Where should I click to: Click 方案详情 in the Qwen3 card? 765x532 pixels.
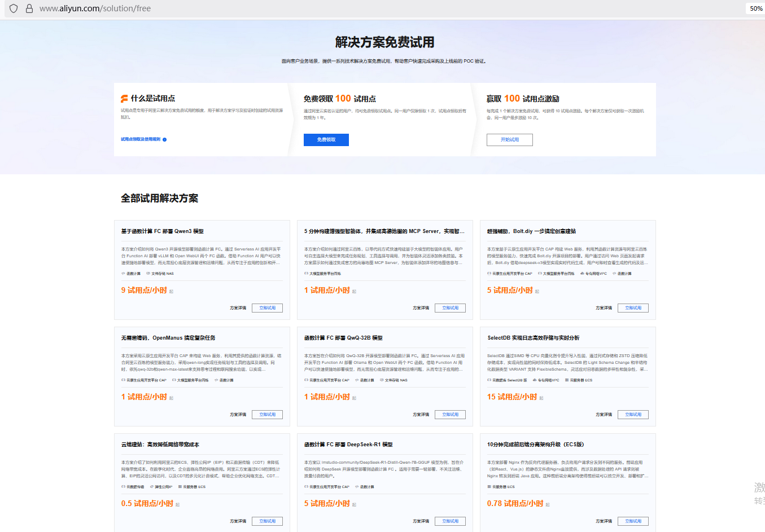point(238,308)
